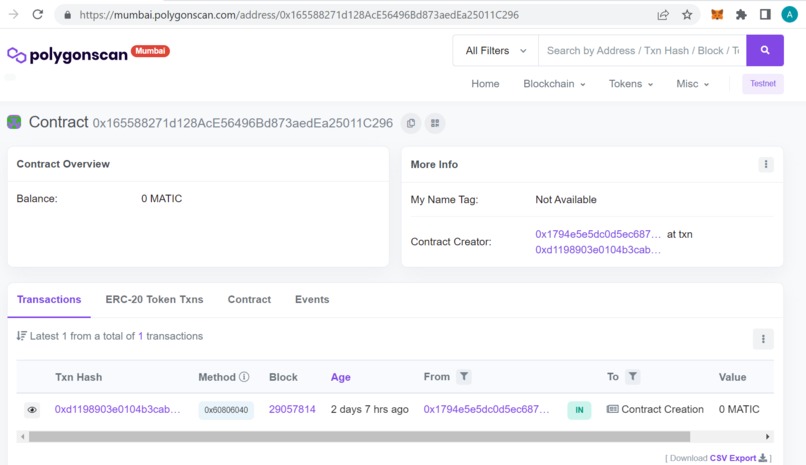Open block 29057814
806x465 pixels.
point(292,410)
